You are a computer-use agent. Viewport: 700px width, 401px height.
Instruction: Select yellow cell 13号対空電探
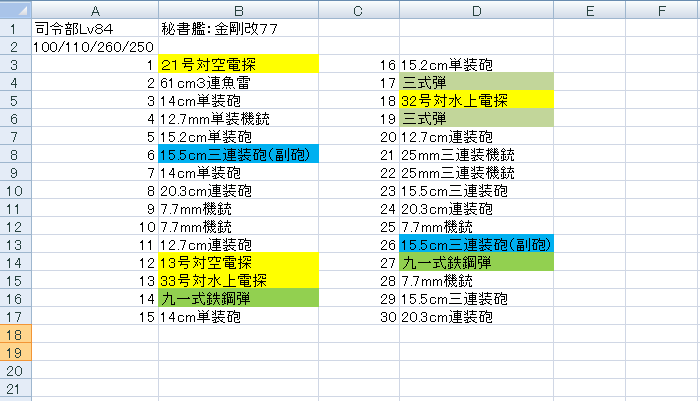tap(238, 262)
